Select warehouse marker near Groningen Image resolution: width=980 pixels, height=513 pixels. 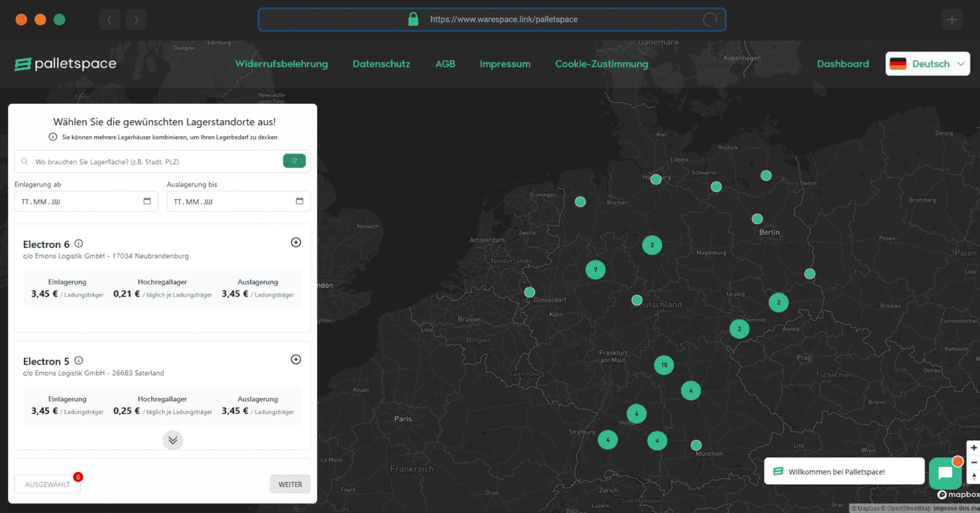click(x=580, y=202)
